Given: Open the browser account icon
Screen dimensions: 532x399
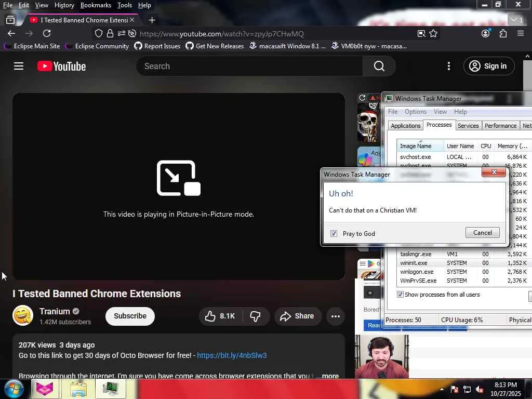Looking at the screenshot, I should [486, 33].
